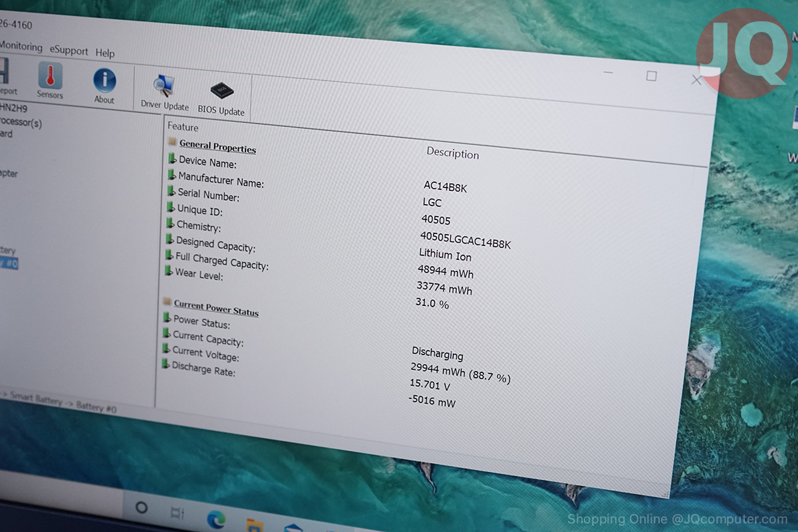Open Cortana circle on the taskbar
Viewport: 798px width, 532px height.
(x=141, y=507)
